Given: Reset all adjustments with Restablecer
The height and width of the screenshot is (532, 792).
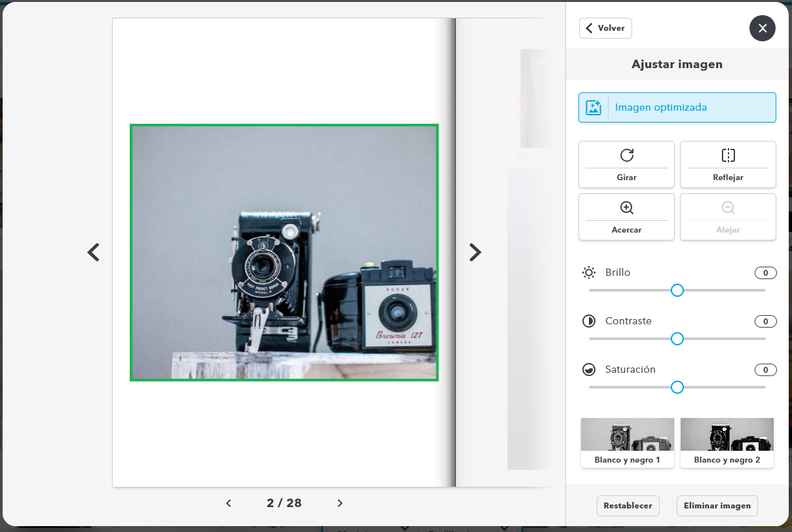Looking at the screenshot, I should point(628,505).
